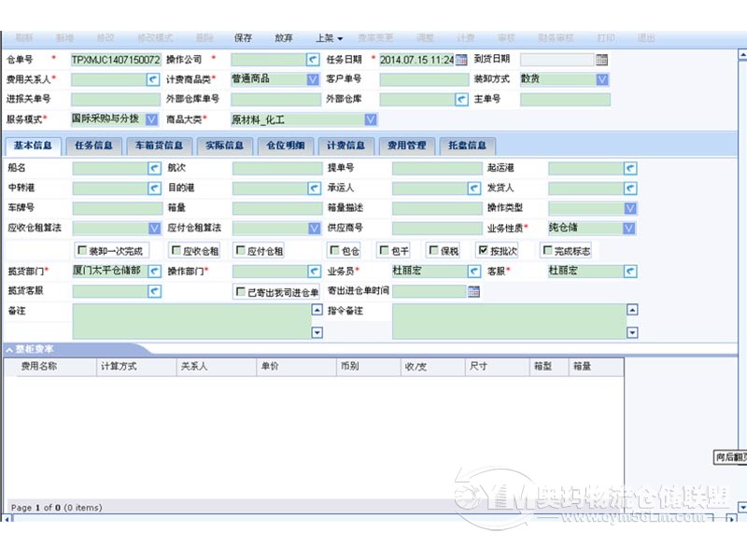Sort by the 币别 column header
The width and height of the screenshot is (747, 560).
pyautogui.click(x=368, y=367)
